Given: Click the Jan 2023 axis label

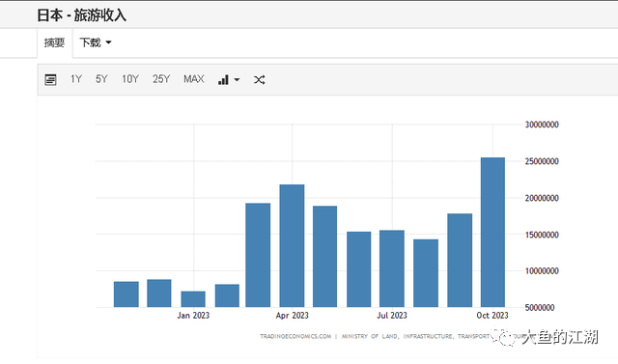Looking at the screenshot, I should point(193,316).
